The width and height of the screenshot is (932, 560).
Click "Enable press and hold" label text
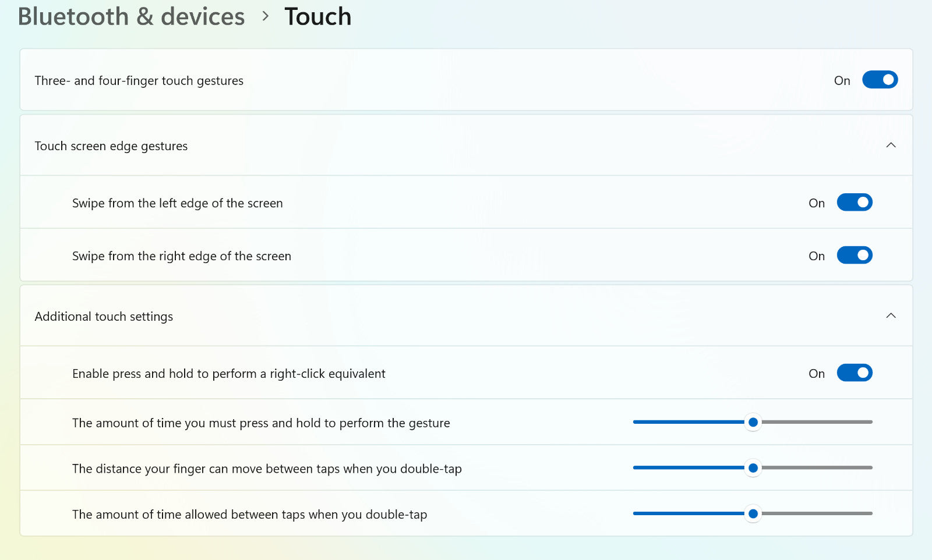coord(228,374)
